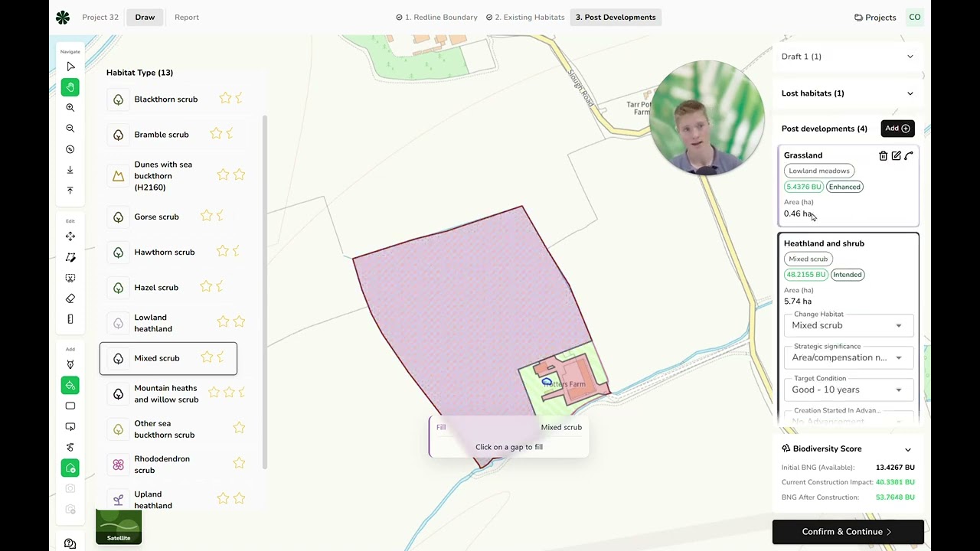Select the eraser tool
980x551 pixels.
tap(70, 298)
